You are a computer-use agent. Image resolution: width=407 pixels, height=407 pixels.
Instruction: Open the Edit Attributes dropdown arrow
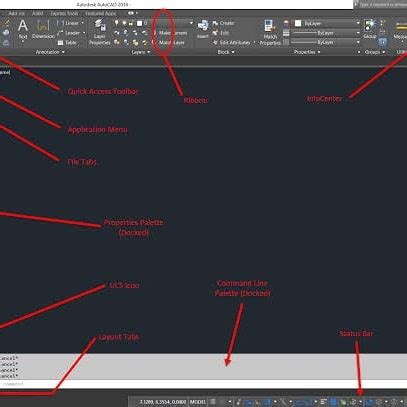click(x=254, y=43)
